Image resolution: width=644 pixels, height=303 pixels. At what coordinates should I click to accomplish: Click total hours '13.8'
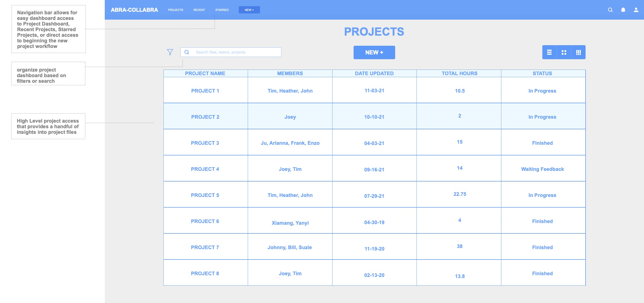click(x=460, y=276)
